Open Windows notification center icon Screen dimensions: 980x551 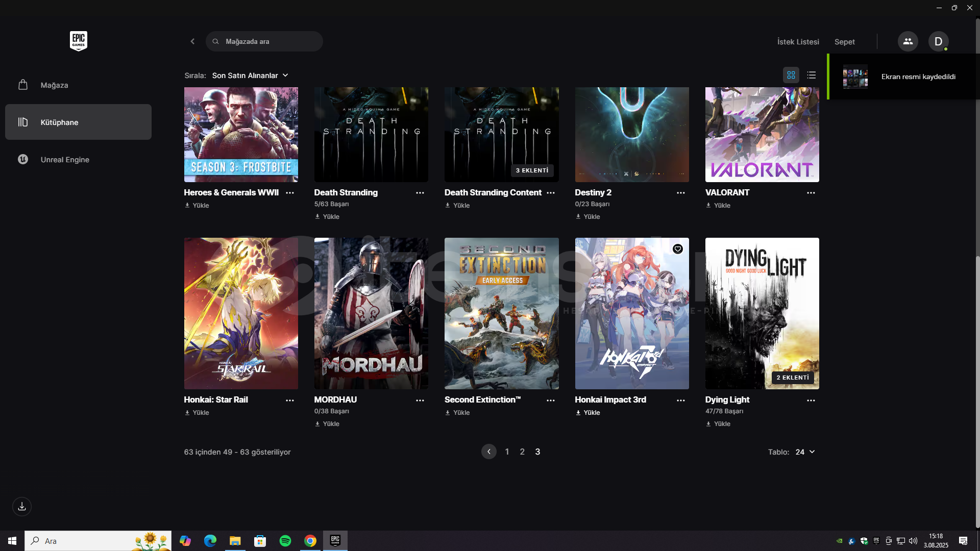point(963,541)
